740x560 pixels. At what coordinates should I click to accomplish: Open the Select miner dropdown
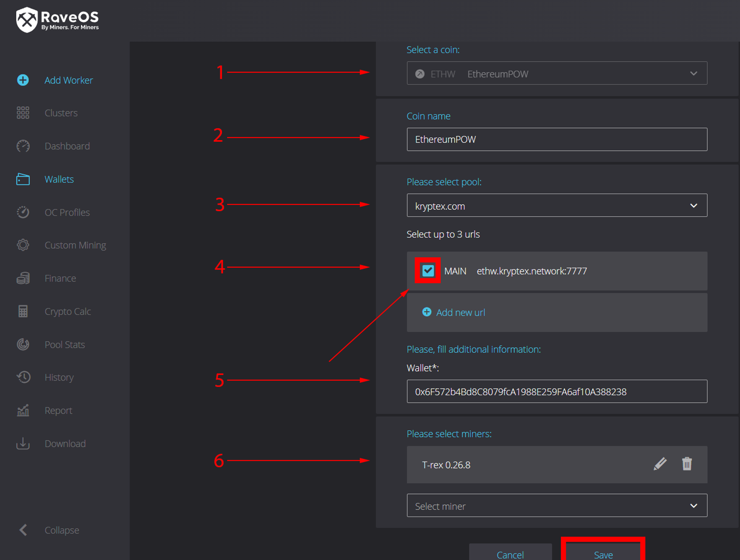[557, 505]
